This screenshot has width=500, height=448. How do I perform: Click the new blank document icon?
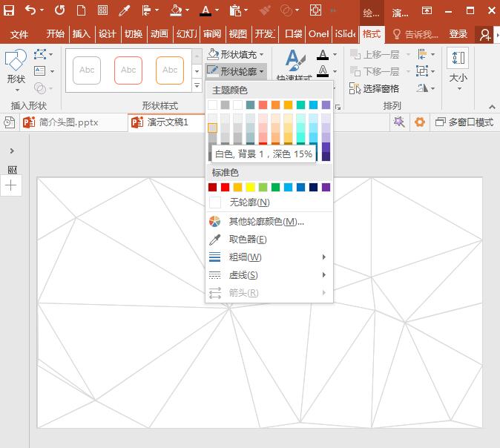tap(81, 11)
